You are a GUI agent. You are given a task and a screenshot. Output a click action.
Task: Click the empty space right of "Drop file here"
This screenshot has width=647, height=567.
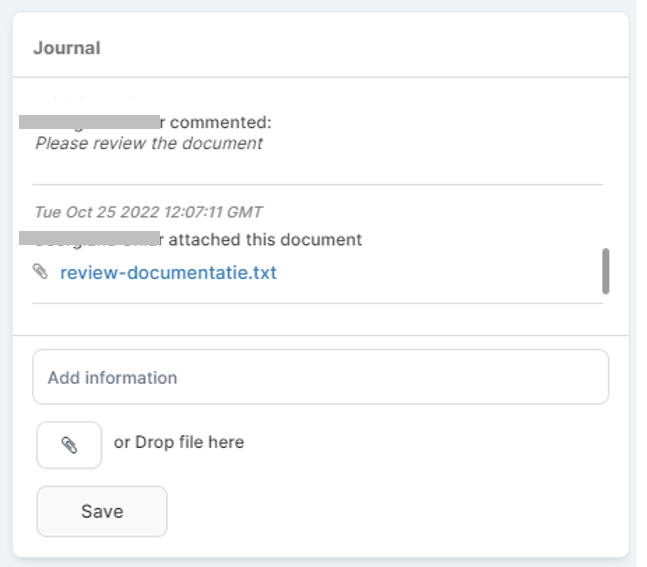click(430, 442)
